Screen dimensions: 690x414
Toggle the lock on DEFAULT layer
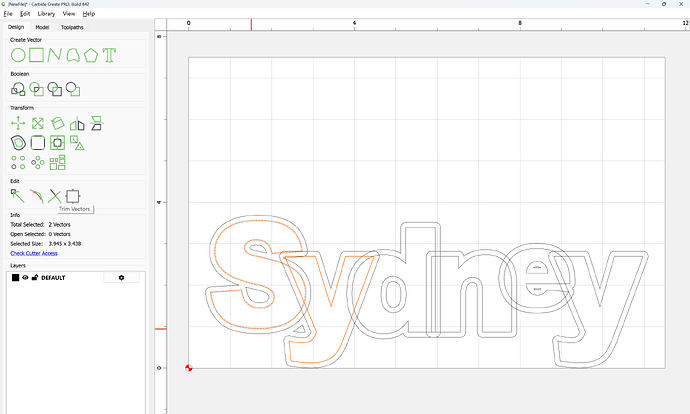click(35, 277)
